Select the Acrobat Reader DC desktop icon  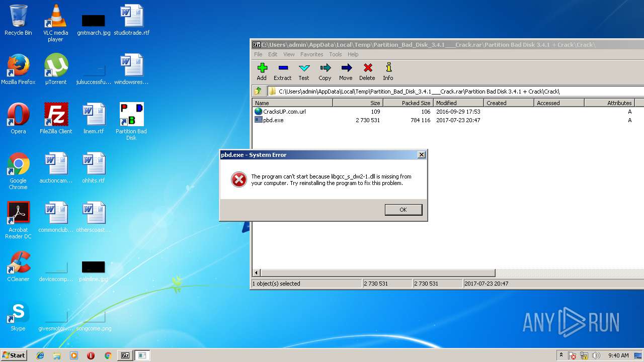tap(18, 221)
